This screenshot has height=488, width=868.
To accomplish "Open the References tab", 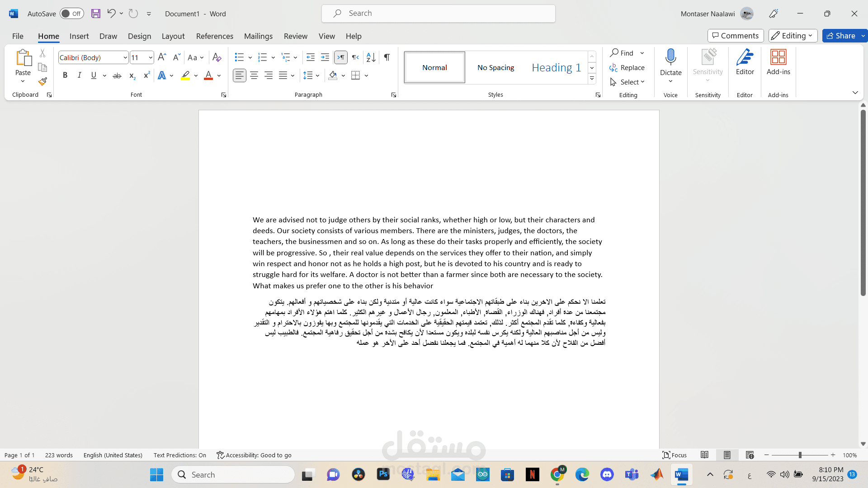I will 214,36.
